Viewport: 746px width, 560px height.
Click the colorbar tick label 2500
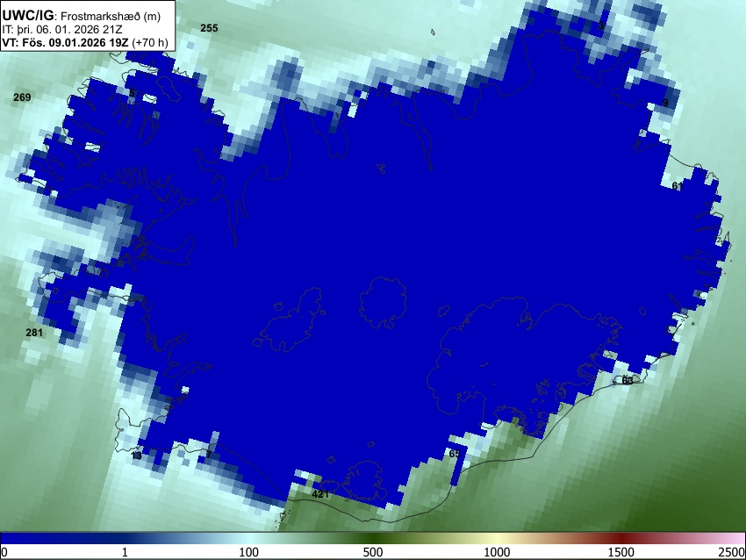732,552
